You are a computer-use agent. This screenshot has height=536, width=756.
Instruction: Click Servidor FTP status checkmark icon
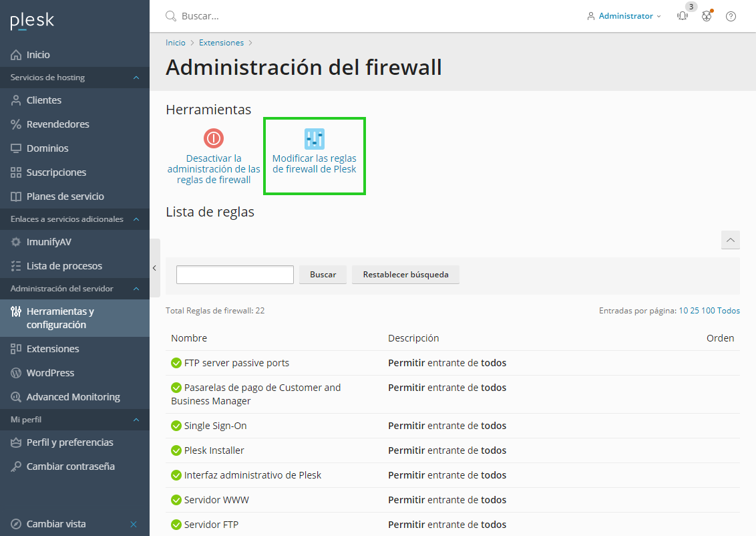pos(176,525)
